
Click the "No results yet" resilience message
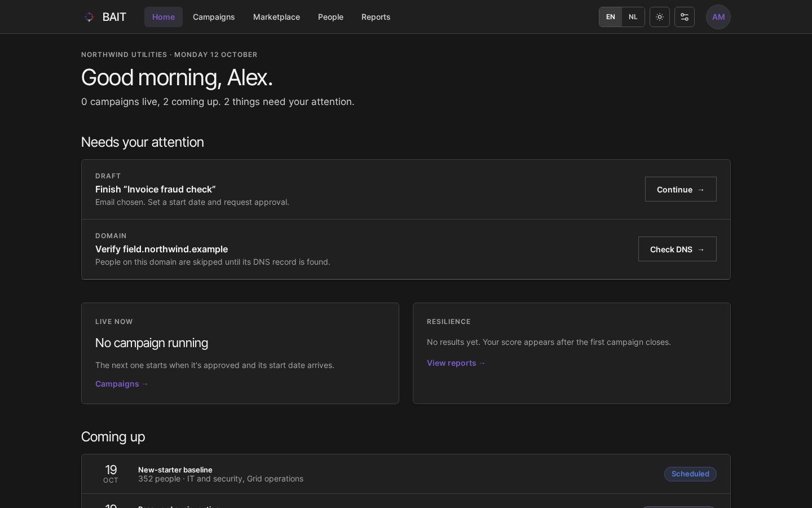pos(549,342)
